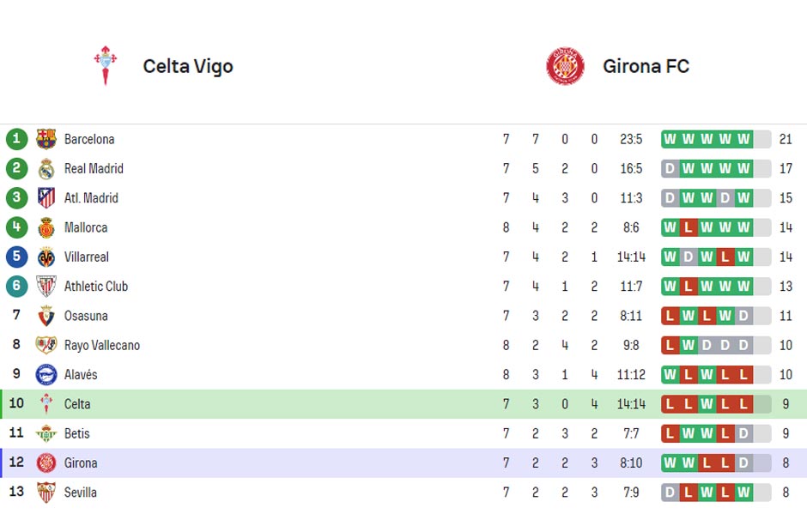Screen dimensions: 807x532
Task: Click the Girona FC header title
Action: pyautogui.click(x=646, y=66)
